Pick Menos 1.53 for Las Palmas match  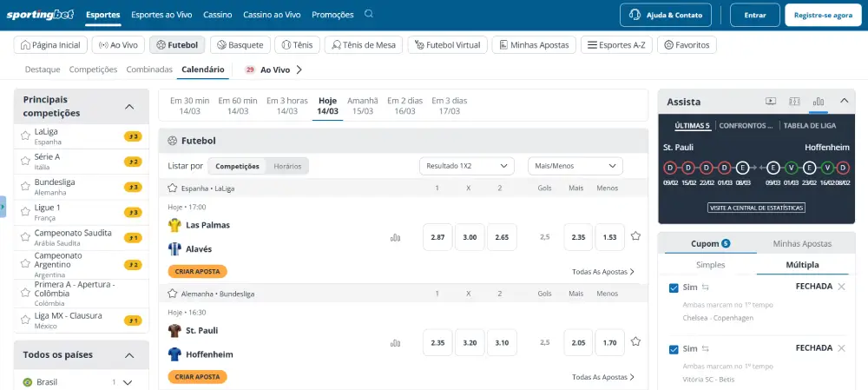tap(609, 237)
